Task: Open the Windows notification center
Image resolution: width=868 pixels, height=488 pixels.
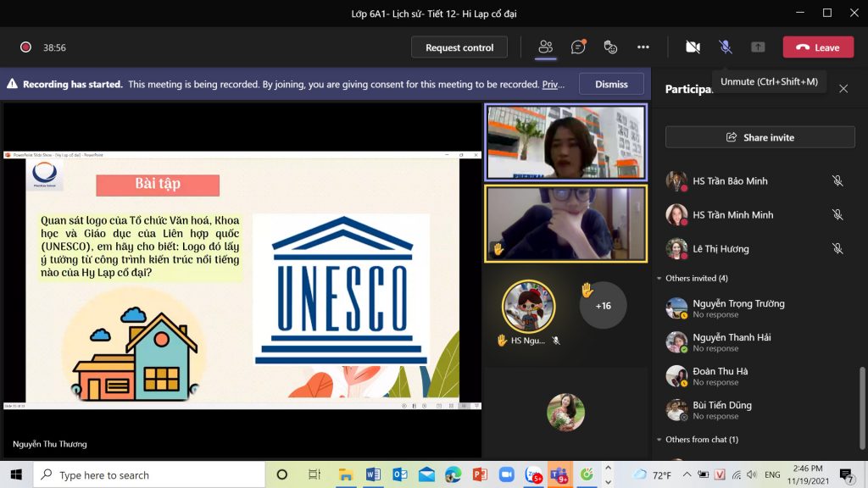Action: tap(847, 474)
